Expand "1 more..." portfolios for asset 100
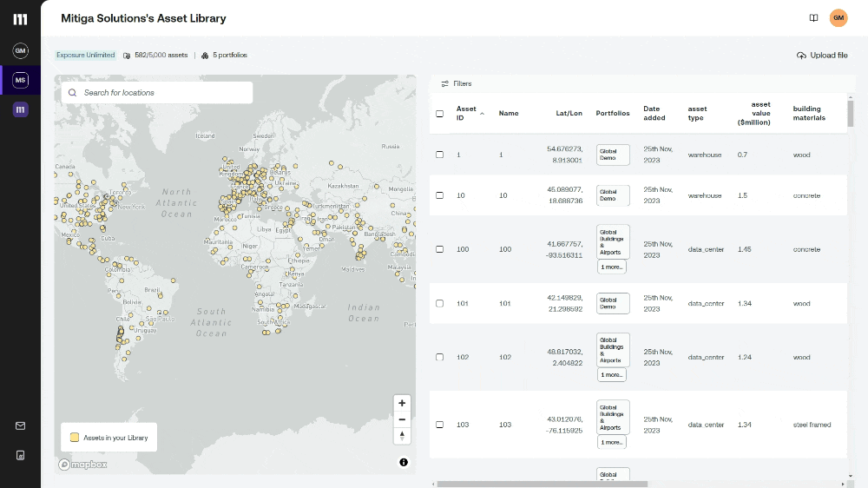This screenshot has height=488, width=868. point(612,267)
